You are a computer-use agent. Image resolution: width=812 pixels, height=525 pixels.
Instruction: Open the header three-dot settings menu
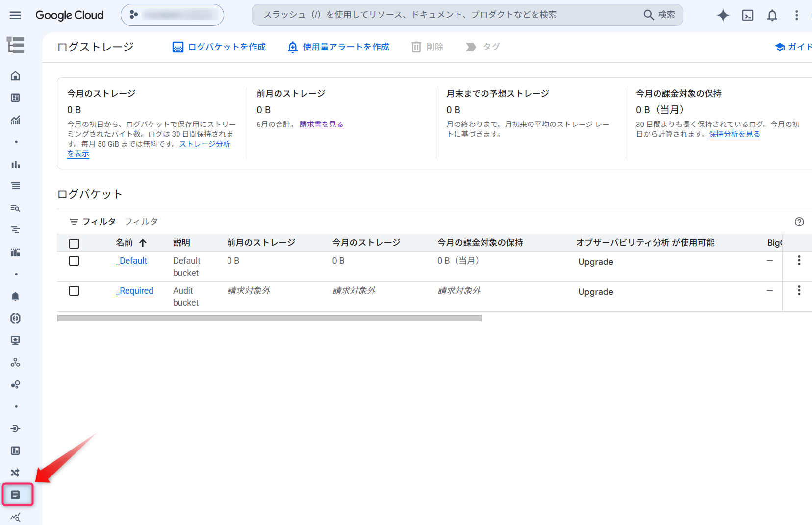click(797, 15)
